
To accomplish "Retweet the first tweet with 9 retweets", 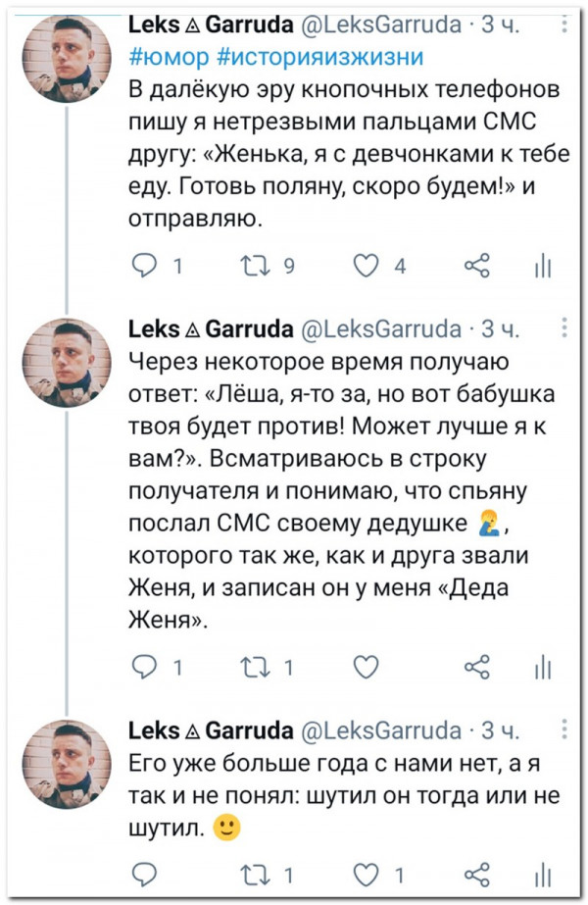I will click(253, 263).
